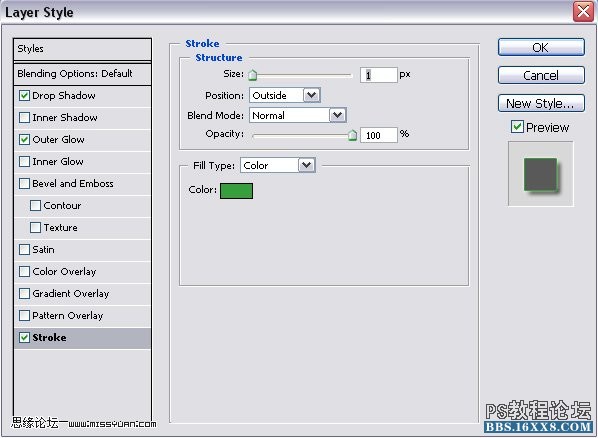Click the stroke Size input field
The image size is (598, 438).
coord(379,75)
